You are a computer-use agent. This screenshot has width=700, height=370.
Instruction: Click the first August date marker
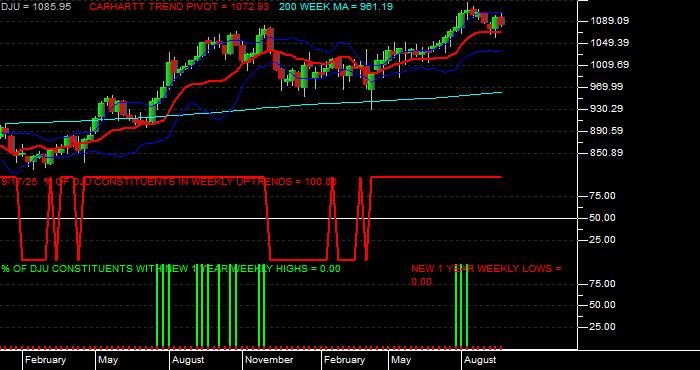188,360
